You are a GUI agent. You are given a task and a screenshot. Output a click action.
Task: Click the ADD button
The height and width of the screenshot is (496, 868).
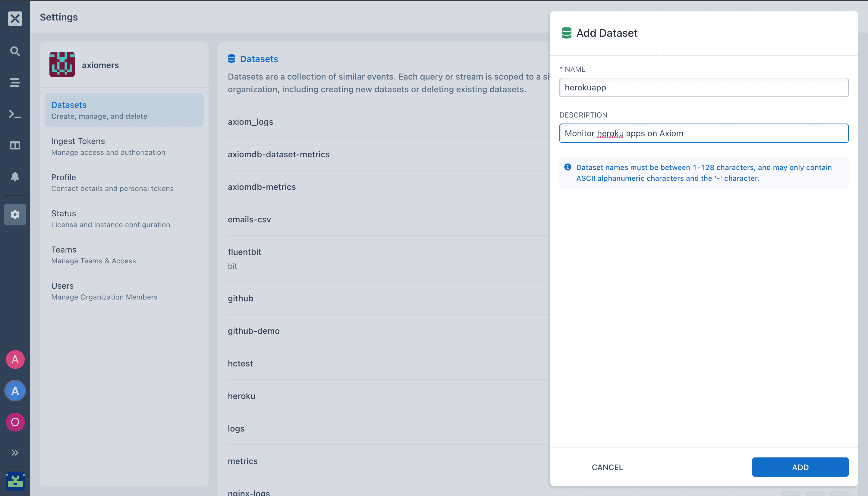click(x=800, y=467)
